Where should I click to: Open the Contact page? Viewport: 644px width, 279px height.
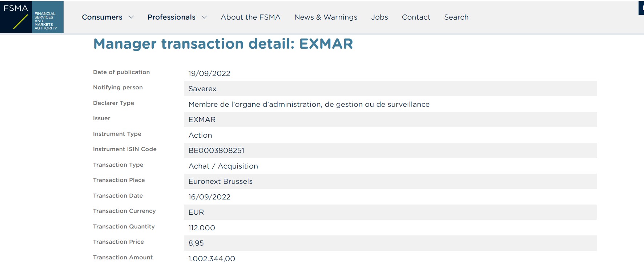(x=416, y=17)
